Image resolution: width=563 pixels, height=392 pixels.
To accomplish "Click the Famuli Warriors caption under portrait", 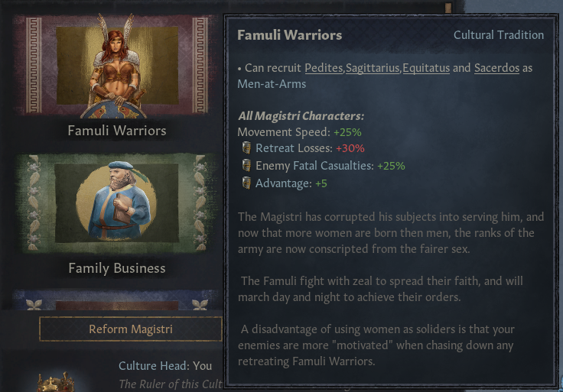I will coord(117,131).
